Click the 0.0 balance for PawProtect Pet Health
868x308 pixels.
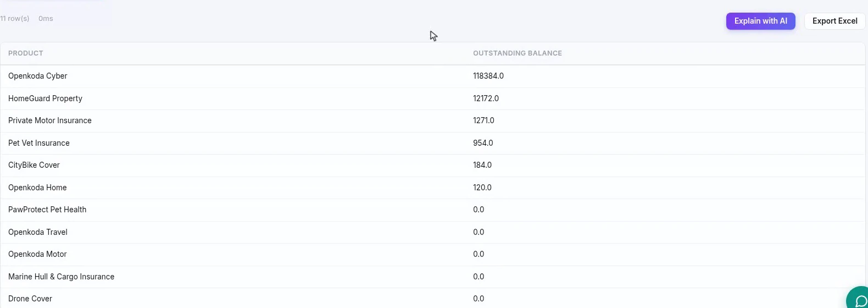click(479, 210)
